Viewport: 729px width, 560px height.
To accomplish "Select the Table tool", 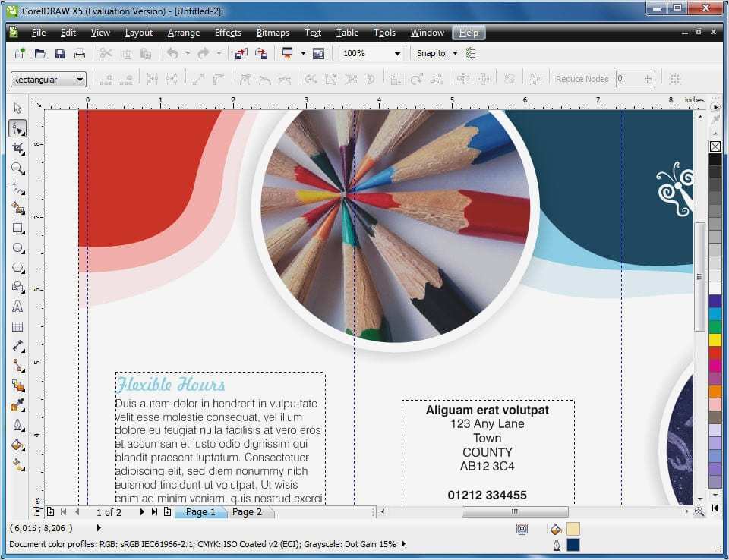I will click(17, 327).
